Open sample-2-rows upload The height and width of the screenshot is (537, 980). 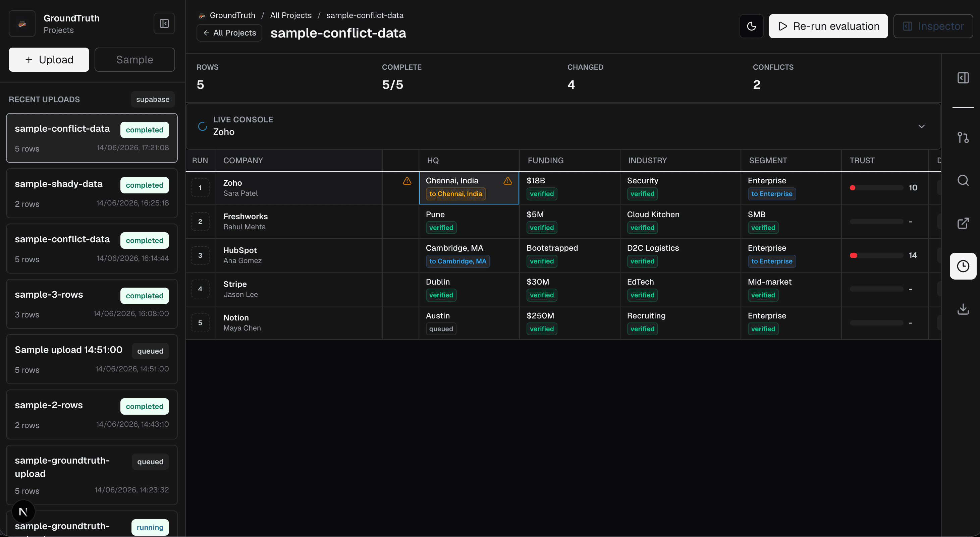pos(92,415)
